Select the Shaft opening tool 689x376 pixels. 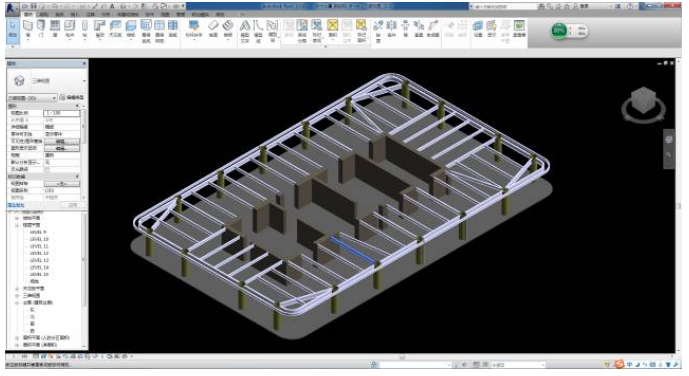click(392, 29)
